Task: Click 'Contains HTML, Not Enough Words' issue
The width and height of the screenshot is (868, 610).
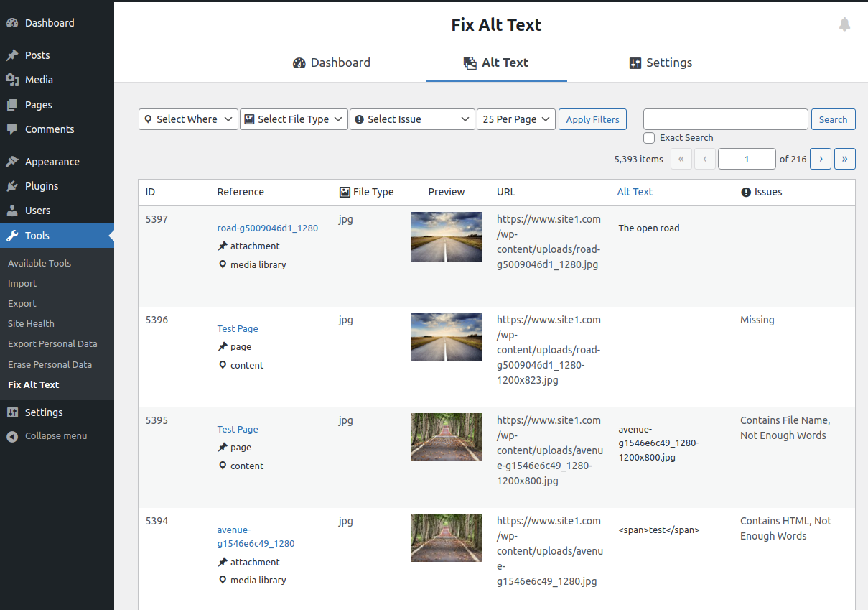Action: tap(785, 528)
